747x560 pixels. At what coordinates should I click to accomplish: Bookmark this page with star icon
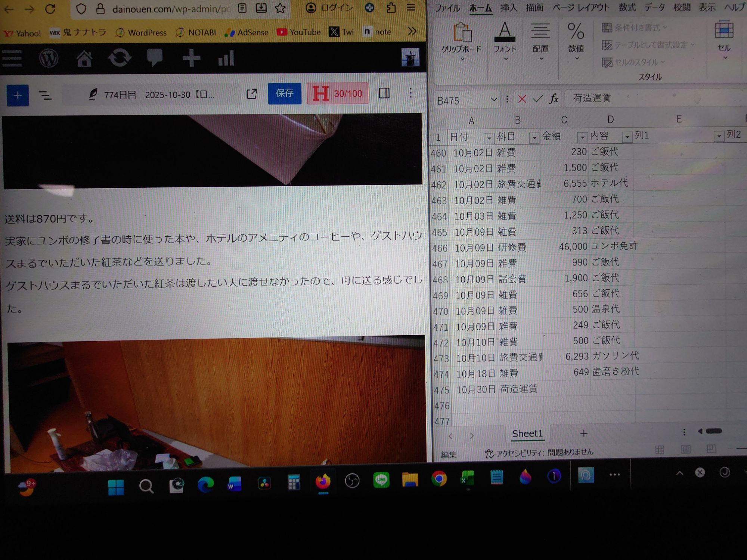[x=280, y=8]
